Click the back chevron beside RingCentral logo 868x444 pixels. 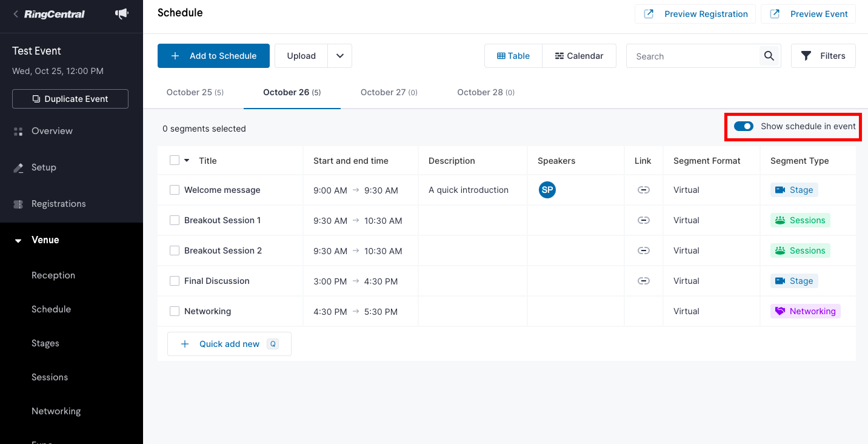click(16, 14)
